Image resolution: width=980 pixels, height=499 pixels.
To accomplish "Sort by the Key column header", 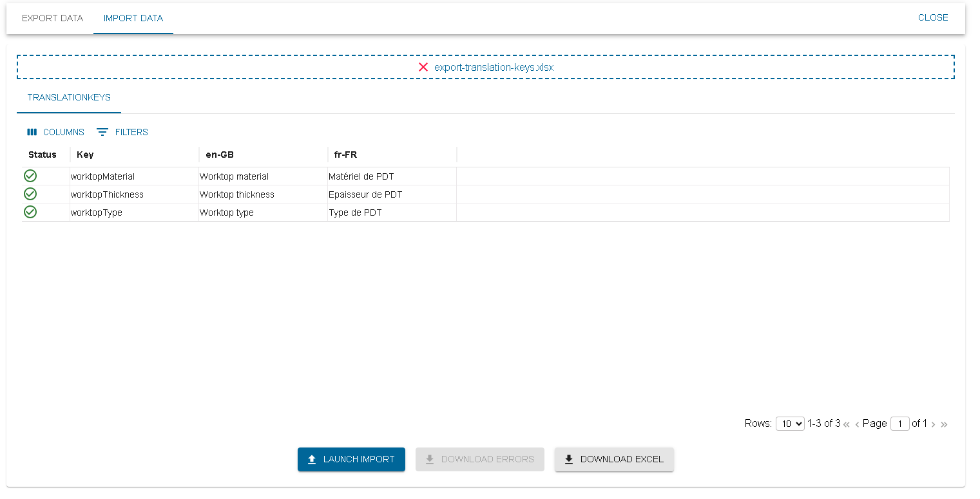I will pyautogui.click(x=134, y=155).
